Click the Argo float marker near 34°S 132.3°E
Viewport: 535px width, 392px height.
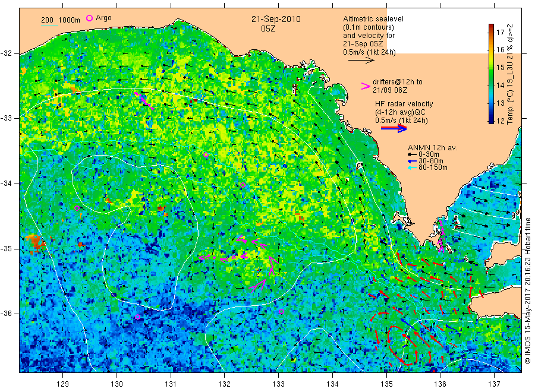pos(243,185)
